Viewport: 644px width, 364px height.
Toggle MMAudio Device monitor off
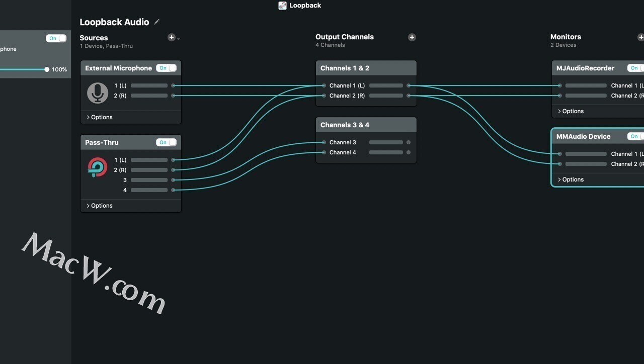636,136
